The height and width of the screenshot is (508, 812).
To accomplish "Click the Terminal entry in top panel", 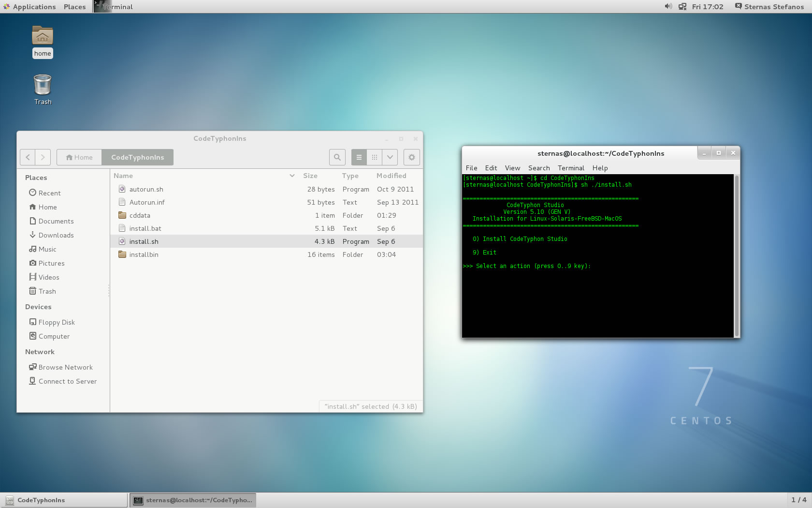I will [x=113, y=7].
